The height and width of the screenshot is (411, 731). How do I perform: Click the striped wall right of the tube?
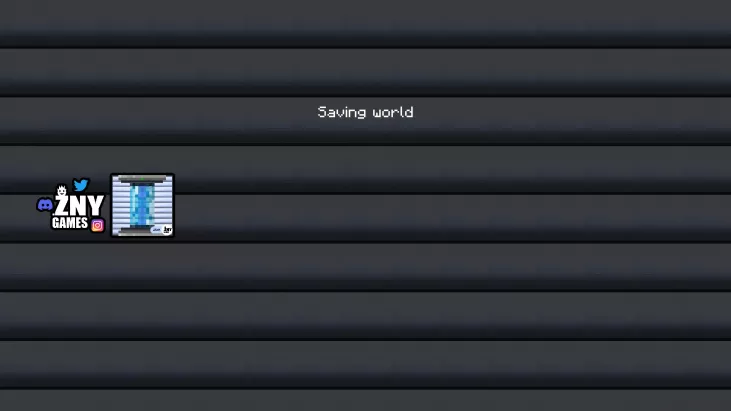pos(163,204)
